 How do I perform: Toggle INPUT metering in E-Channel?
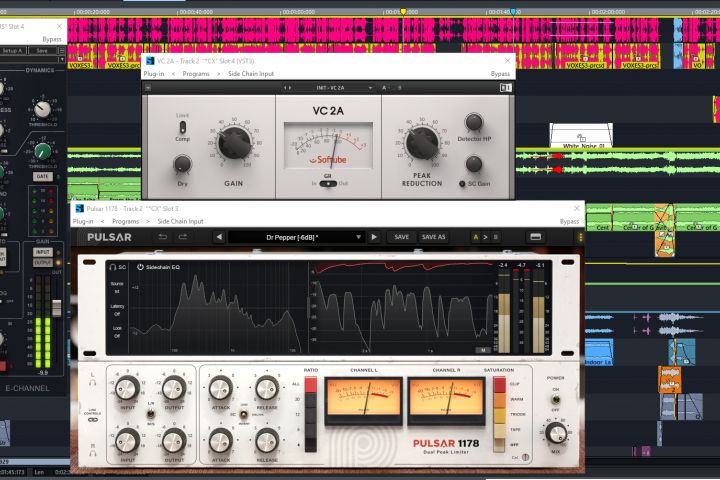(43, 252)
